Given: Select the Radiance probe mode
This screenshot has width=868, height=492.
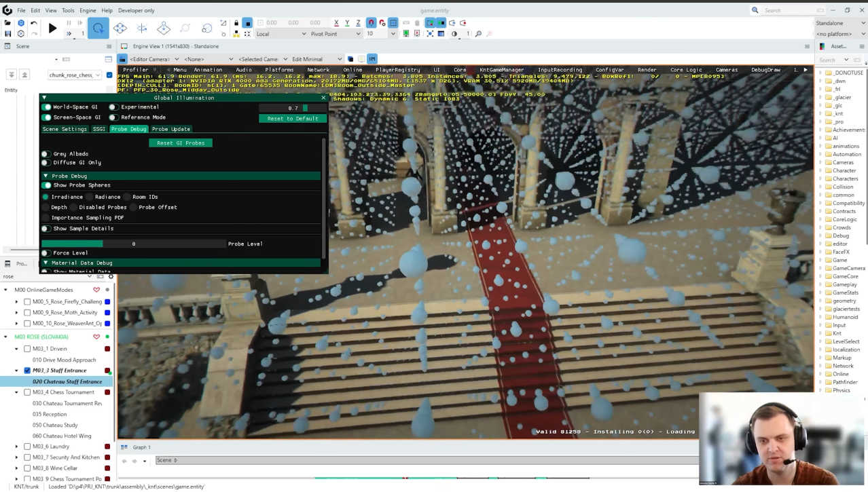Looking at the screenshot, I should [90, 197].
